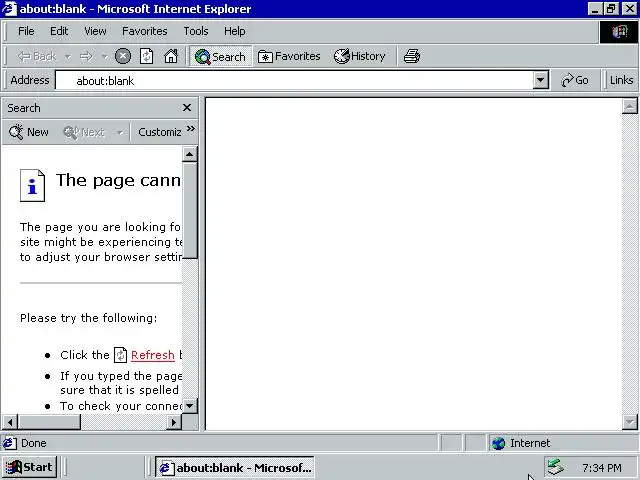The width and height of the screenshot is (640, 480).
Task: Click the Windows logo throbber icon
Action: pos(619,32)
